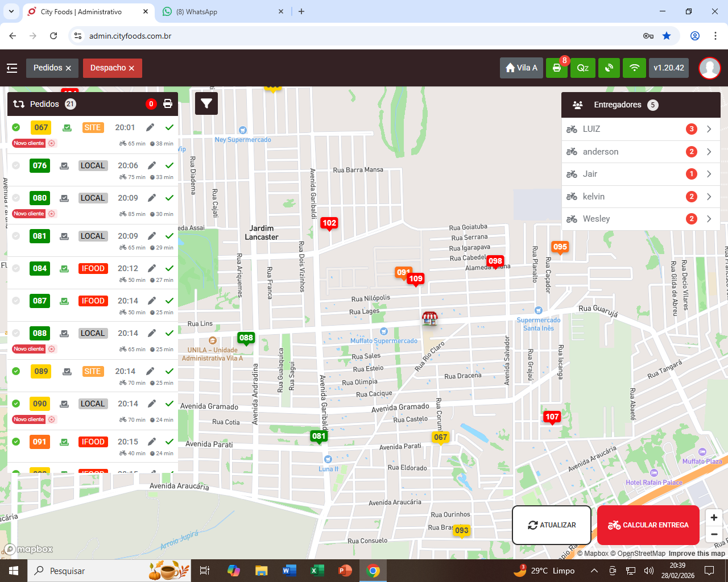Viewport: 728px width, 582px height.
Task: Expand courier LUIZ deliveries
Action: click(709, 129)
